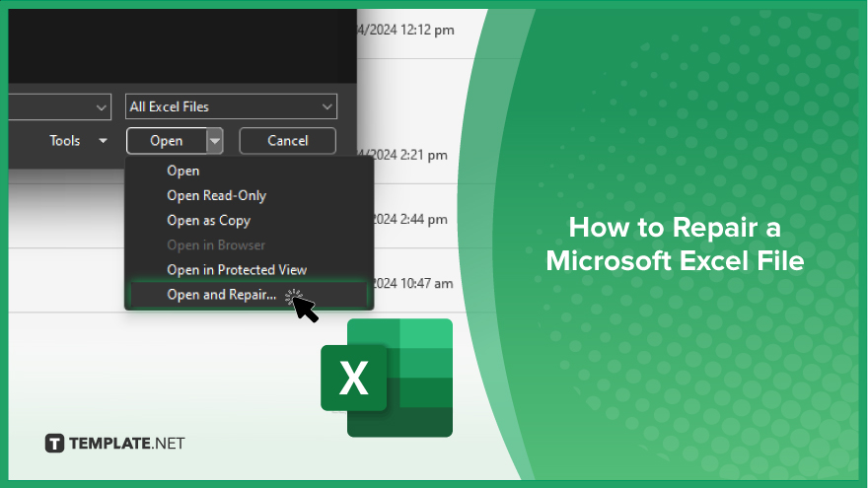Choose Open from the dropdown menu
Viewport: 868px width, 488px height.
(x=250, y=171)
